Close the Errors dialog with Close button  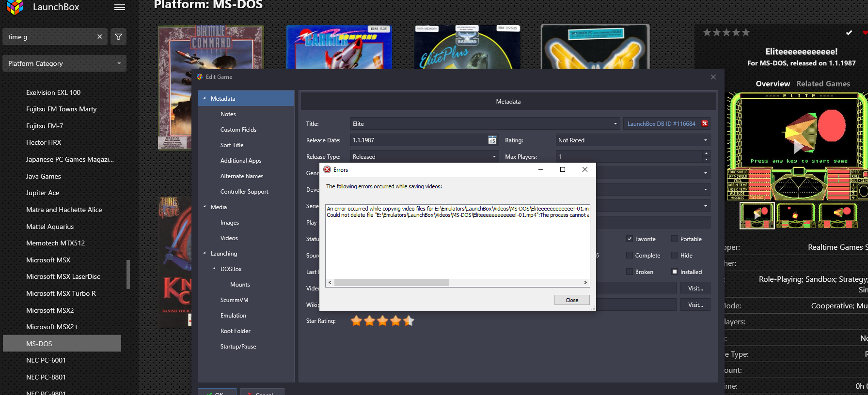[x=572, y=300]
